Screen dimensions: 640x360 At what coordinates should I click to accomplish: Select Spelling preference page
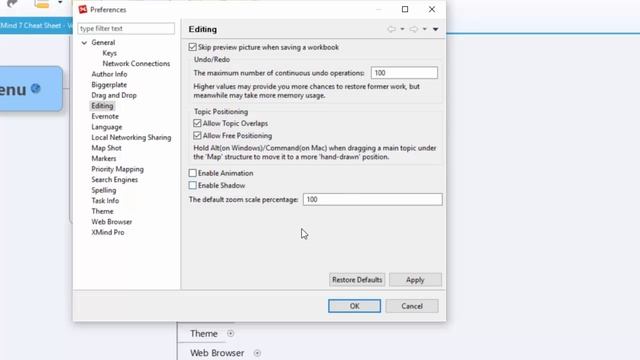tap(104, 190)
